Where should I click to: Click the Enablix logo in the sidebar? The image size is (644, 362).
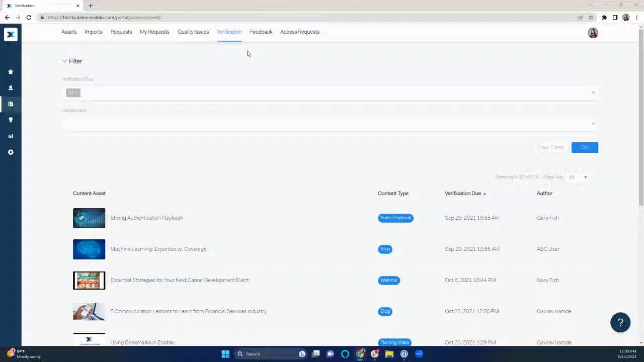coord(11,34)
